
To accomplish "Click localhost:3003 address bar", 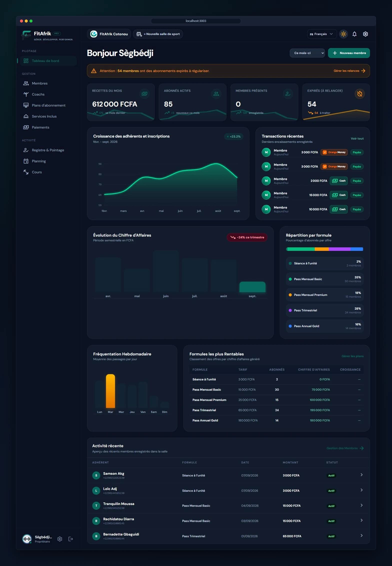I will coord(196,21).
